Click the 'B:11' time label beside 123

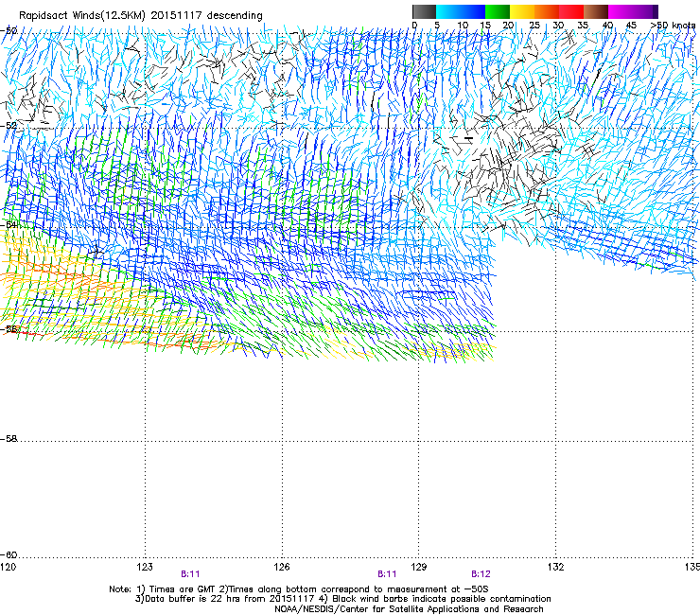[190, 574]
